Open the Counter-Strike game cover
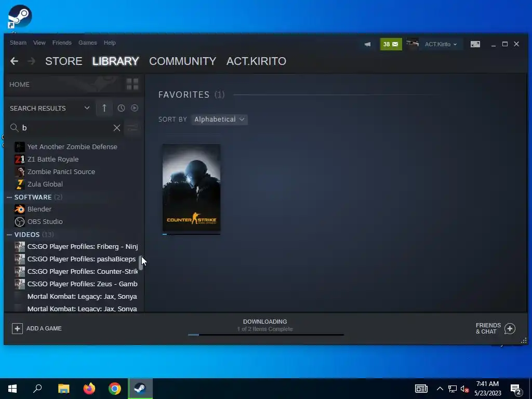 (191, 188)
